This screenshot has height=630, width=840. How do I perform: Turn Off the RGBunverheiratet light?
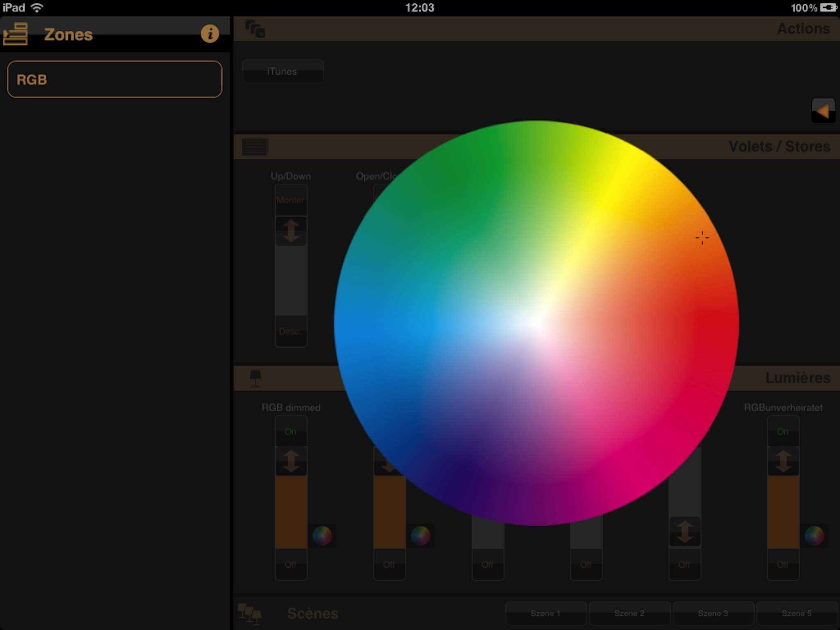783,564
